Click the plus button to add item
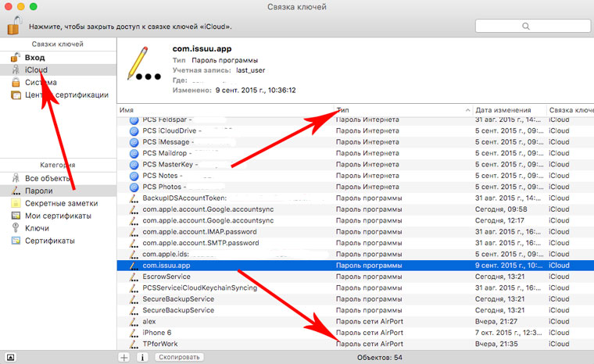The image size is (594, 364). (x=123, y=357)
